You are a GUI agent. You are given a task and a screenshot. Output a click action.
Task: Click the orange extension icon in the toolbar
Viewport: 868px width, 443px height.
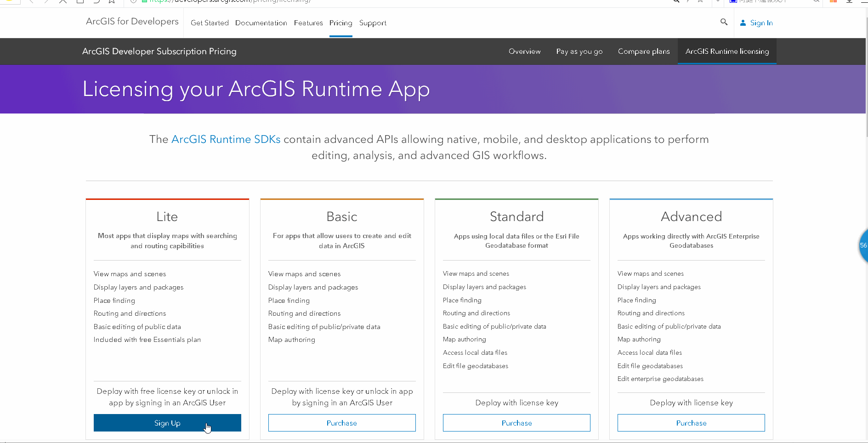tap(832, 2)
